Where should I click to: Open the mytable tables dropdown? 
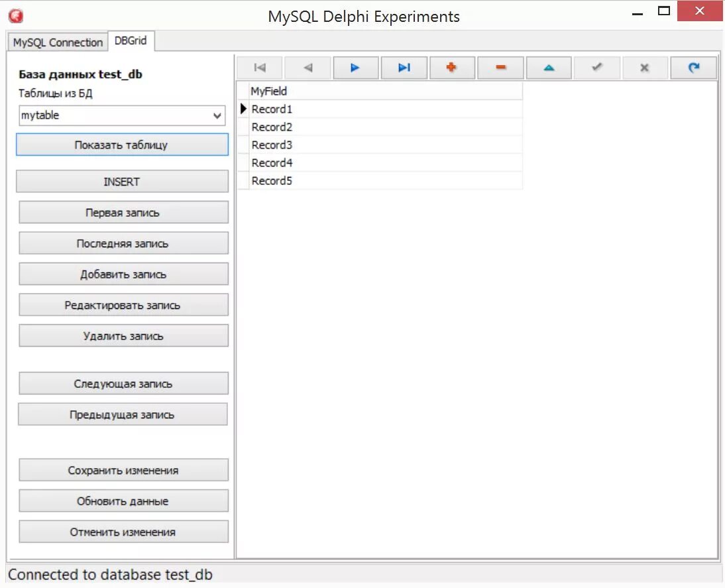122,115
